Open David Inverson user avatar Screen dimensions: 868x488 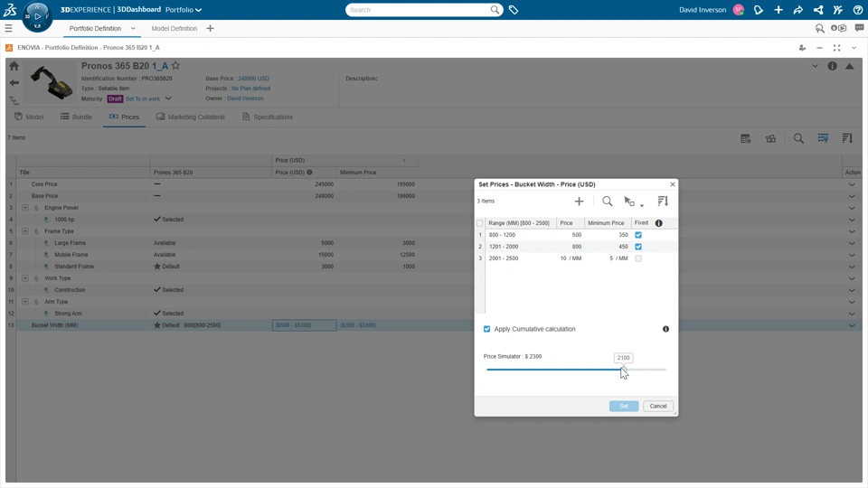coord(739,10)
